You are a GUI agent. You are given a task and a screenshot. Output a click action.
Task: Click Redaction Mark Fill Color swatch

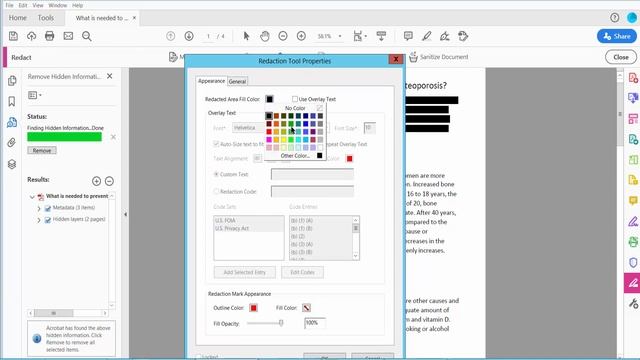307,308
